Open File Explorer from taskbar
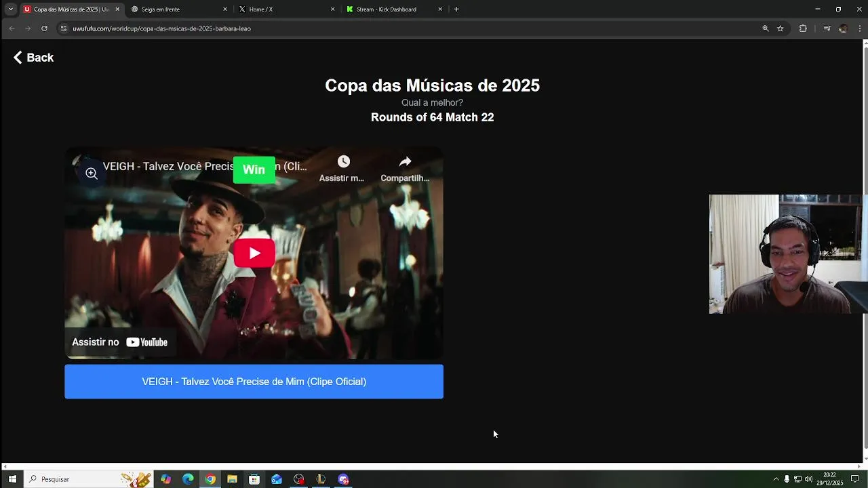Screen dimensions: 868x488 232,479
